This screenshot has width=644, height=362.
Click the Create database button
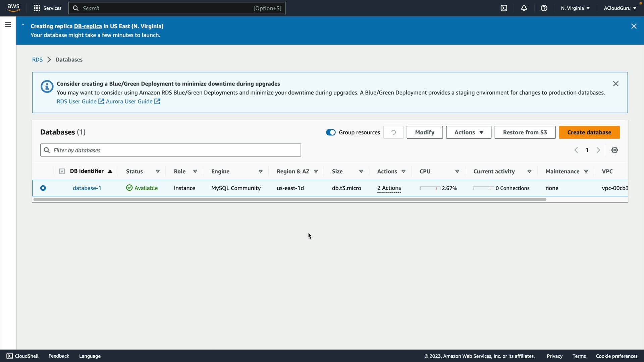(x=589, y=132)
